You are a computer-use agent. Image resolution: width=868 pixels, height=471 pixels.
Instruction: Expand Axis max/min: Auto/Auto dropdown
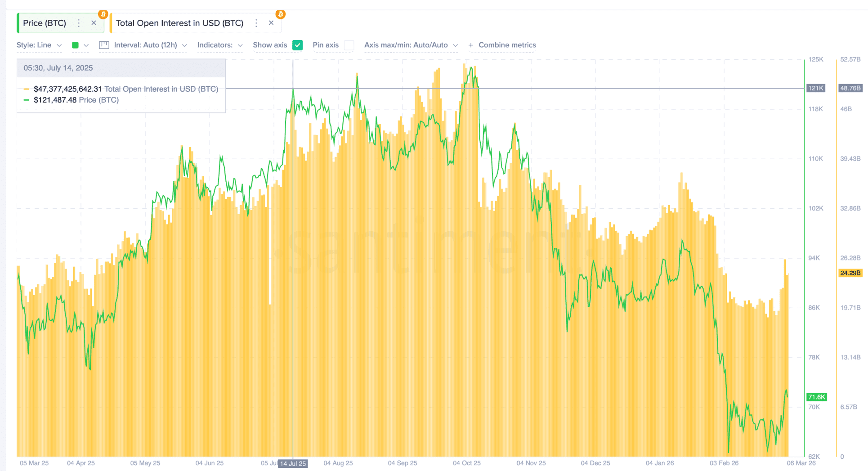coord(411,45)
